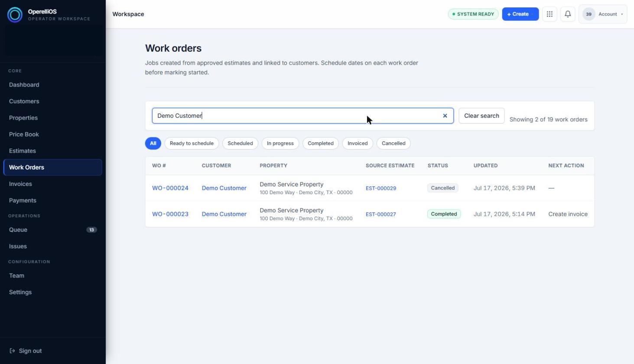Open Estimates in sidebar

click(52, 151)
